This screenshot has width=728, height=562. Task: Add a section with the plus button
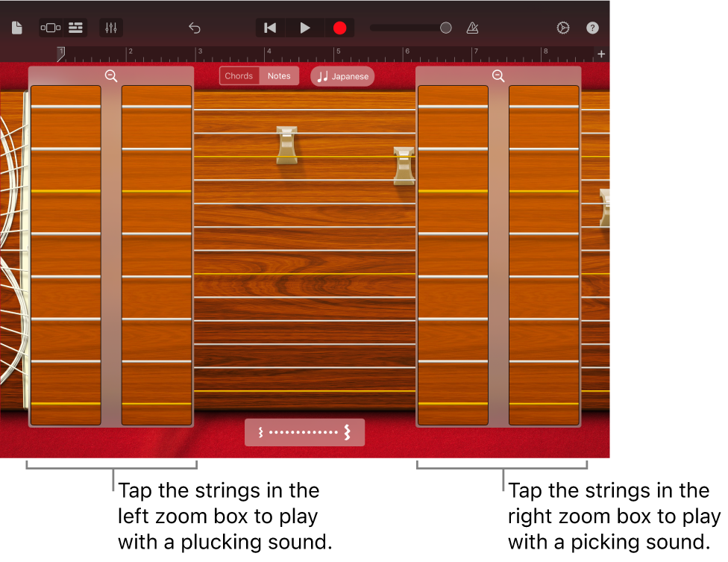tap(600, 54)
